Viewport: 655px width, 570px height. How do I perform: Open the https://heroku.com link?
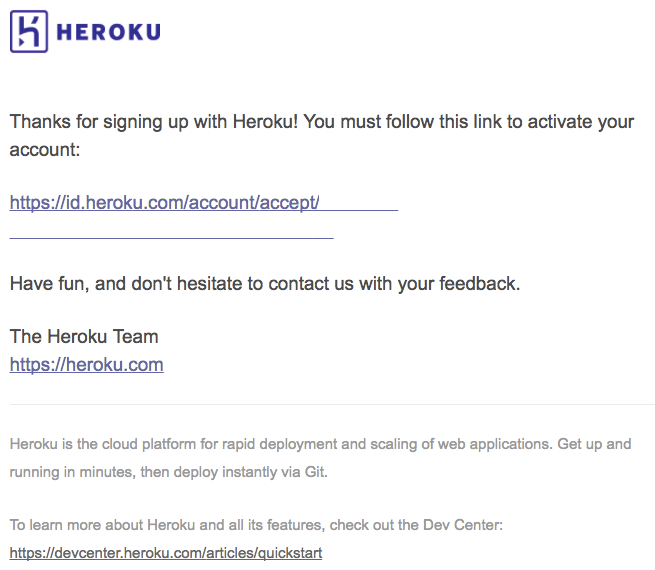pyautogui.click(x=86, y=365)
